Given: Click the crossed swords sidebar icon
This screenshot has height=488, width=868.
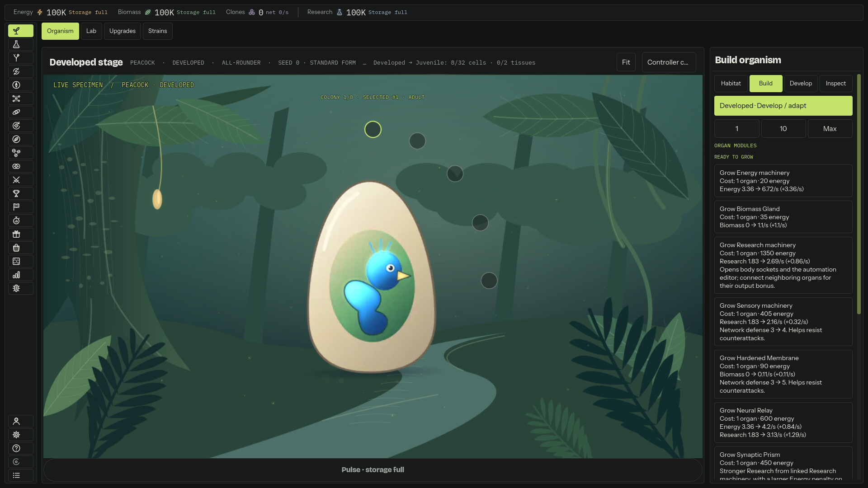Looking at the screenshot, I should click(20, 180).
